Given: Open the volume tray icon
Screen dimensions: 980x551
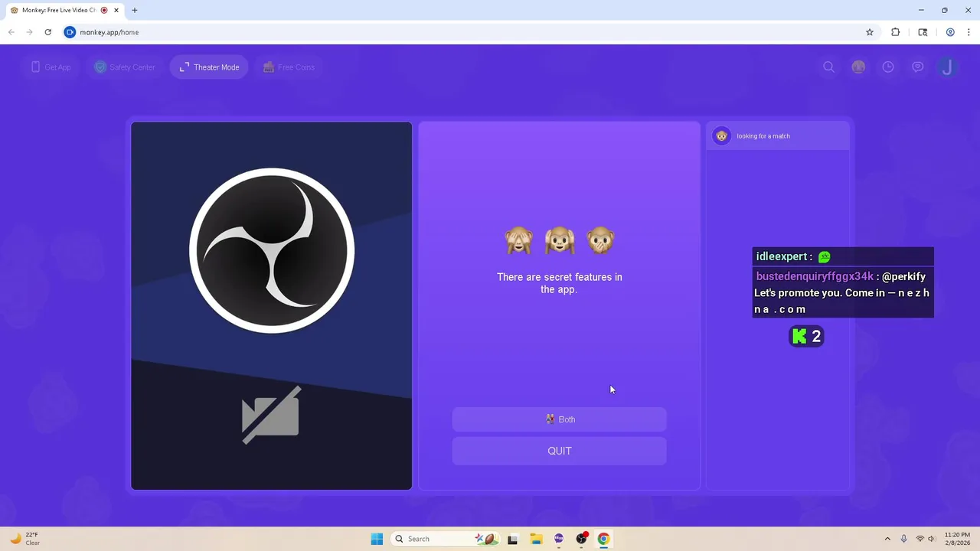Looking at the screenshot, I should pyautogui.click(x=932, y=539).
